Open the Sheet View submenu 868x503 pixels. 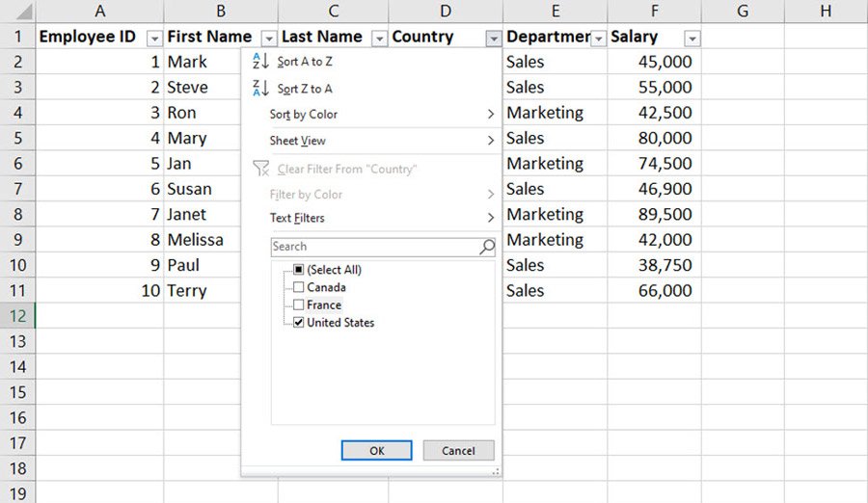point(381,141)
